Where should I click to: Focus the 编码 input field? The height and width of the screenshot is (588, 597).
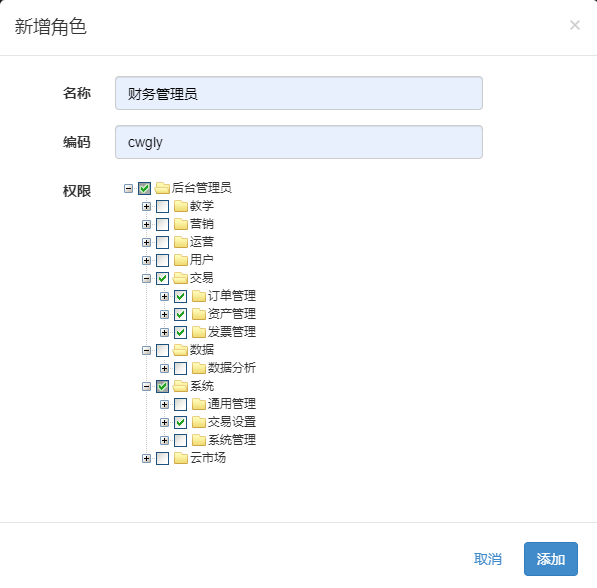coord(299,142)
